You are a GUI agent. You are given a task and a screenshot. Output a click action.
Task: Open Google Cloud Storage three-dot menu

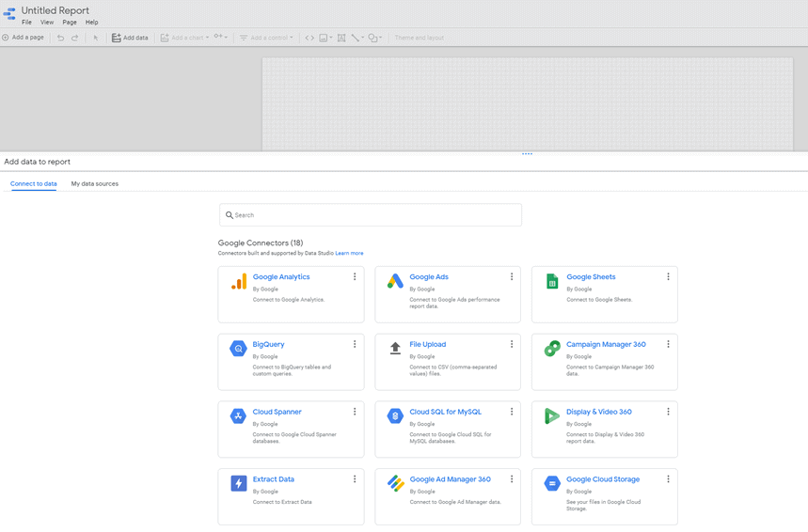(x=668, y=479)
